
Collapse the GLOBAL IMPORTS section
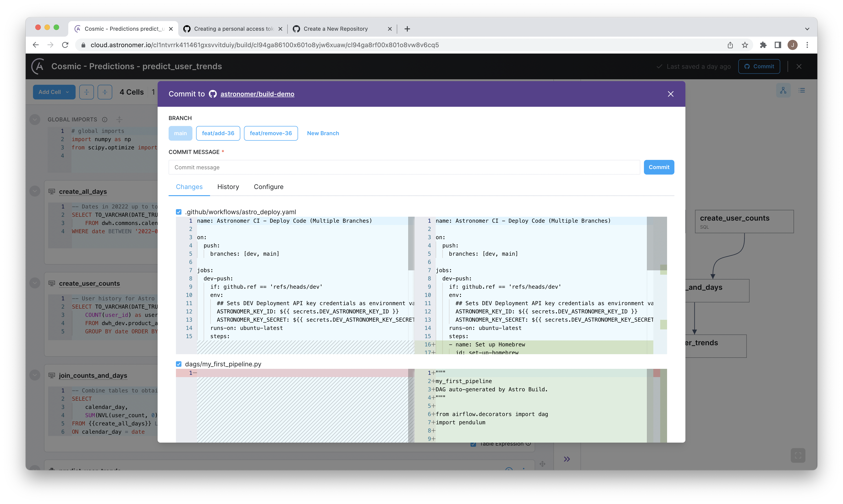coord(35,120)
